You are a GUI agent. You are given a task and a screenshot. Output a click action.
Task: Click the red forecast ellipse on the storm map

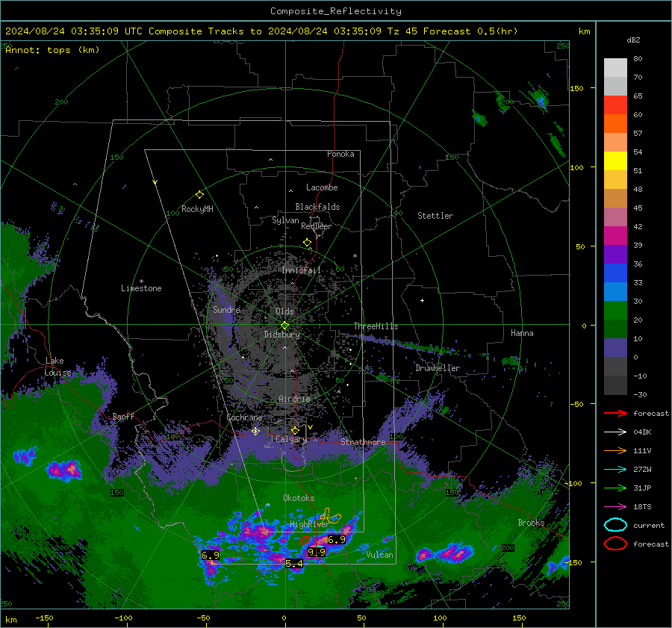305,541
